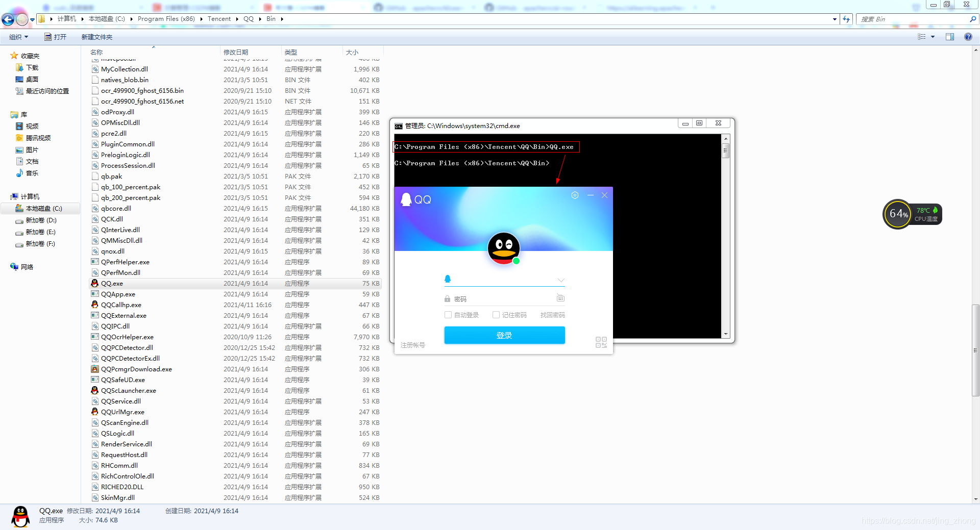Click the cmd window title icon

(399, 126)
